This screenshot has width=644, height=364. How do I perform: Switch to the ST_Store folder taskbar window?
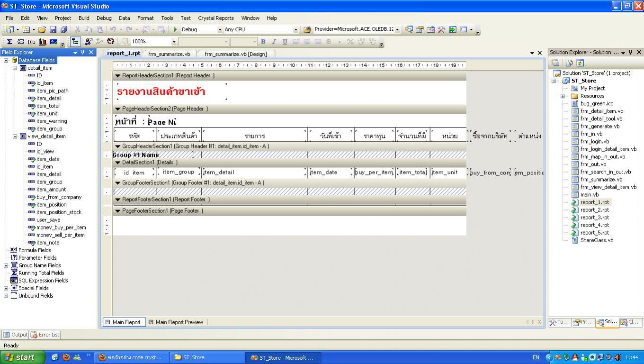coord(207,357)
